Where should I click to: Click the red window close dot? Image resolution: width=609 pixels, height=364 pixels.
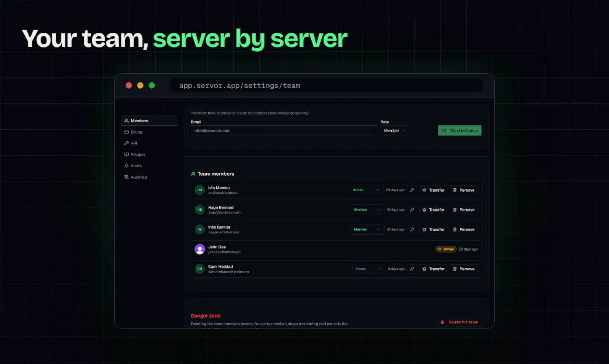[x=129, y=86]
